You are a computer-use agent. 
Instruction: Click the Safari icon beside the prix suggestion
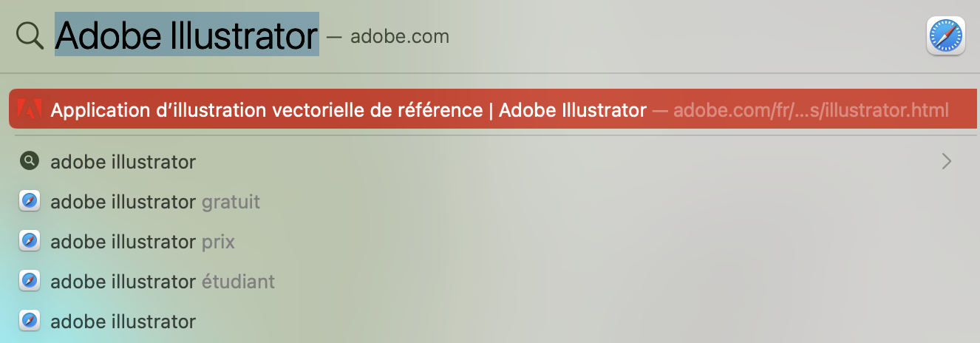(x=29, y=241)
